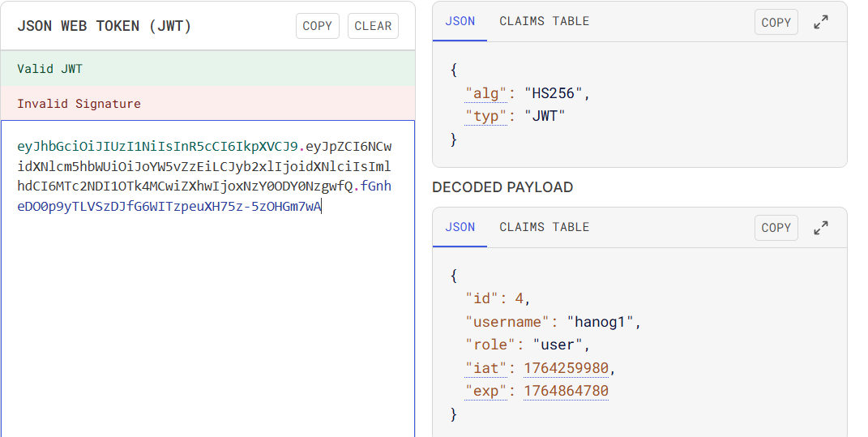Screen dimensions: 868x437
Task: Select the header JSON tab
Action: (460, 21)
